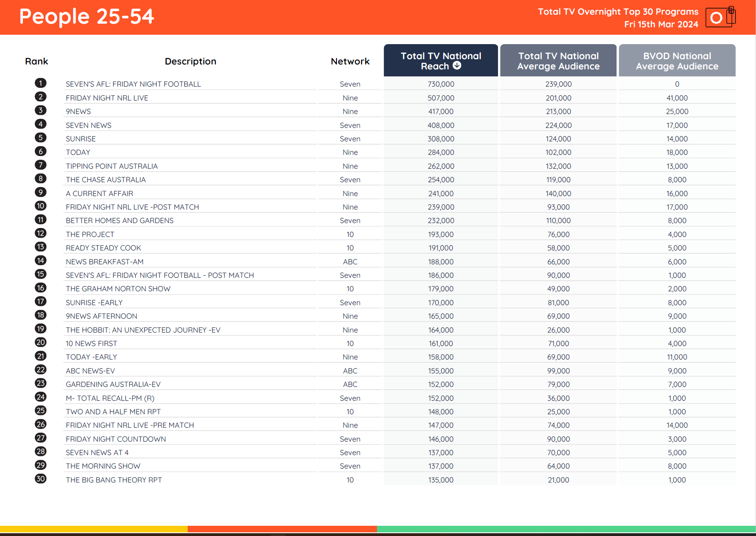
Task: Click the rank 7 badge circle
Action: point(40,165)
